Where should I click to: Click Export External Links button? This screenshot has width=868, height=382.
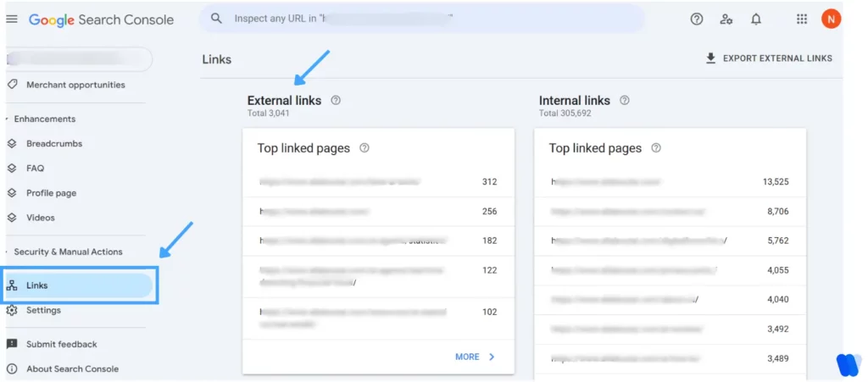pyautogui.click(x=769, y=58)
